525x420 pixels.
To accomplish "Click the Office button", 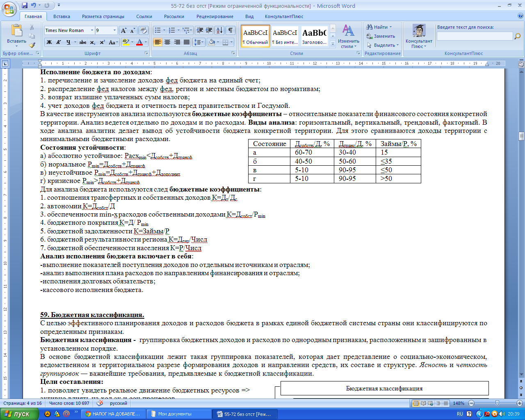I will (x=9, y=9).
